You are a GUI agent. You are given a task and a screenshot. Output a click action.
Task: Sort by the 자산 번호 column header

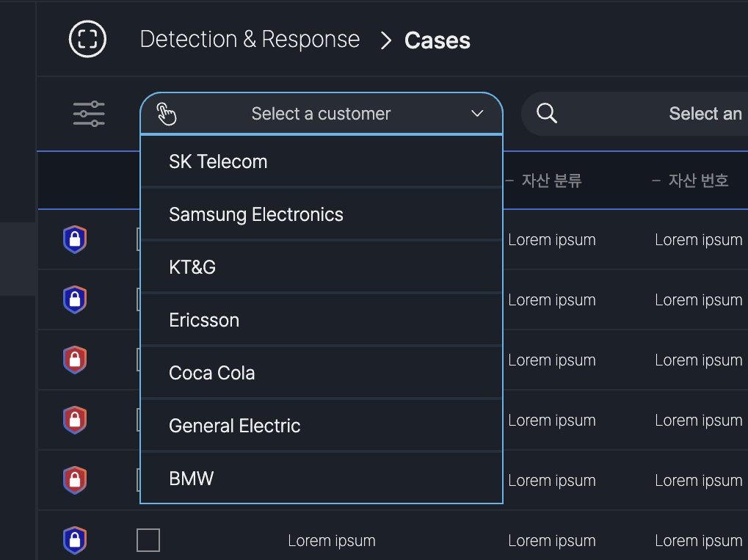click(x=698, y=181)
